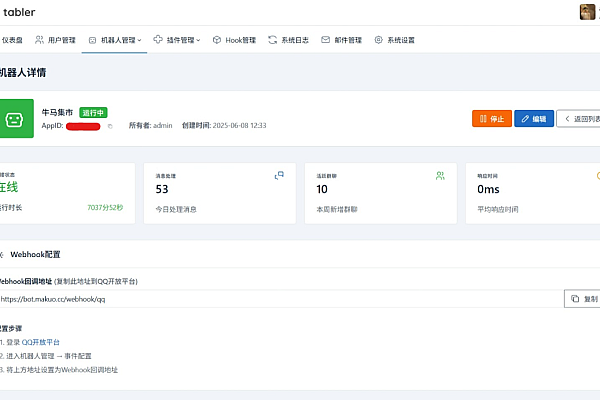
Task: Open the 系统日志 system log tab
Action: click(288, 40)
